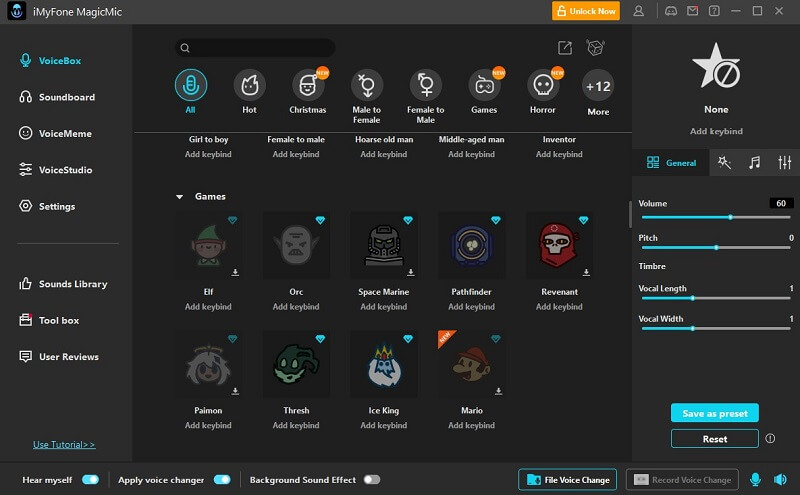This screenshot has height=495, width=800.
Task: Click the Unlock Now button
Action: 586,11
